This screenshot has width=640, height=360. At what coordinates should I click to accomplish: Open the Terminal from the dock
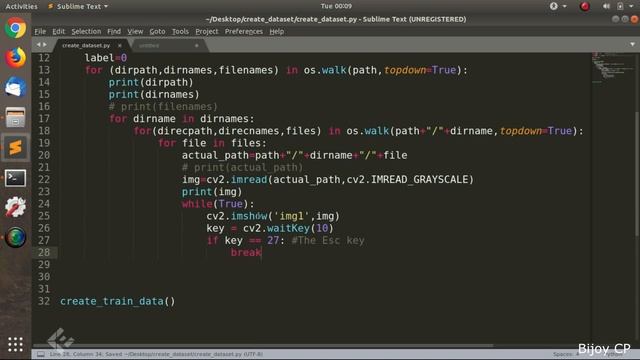16,178
